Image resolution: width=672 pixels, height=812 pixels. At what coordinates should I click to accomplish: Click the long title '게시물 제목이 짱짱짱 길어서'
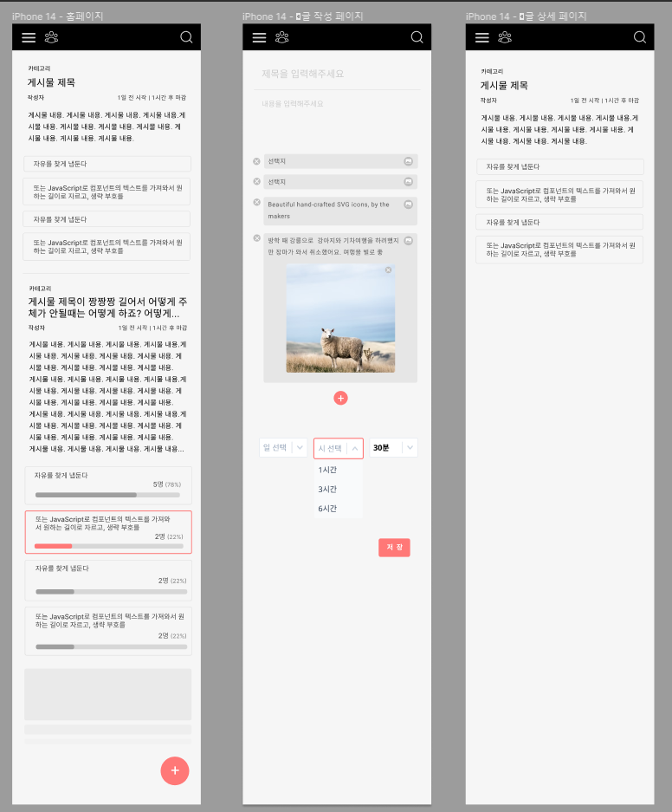tap(107, 308)
